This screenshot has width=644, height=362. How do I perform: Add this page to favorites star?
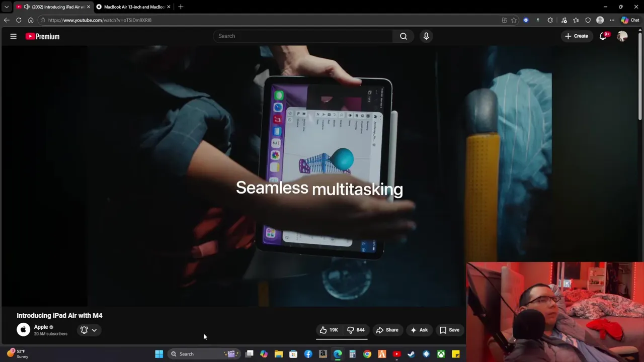(x=514, y=20)
